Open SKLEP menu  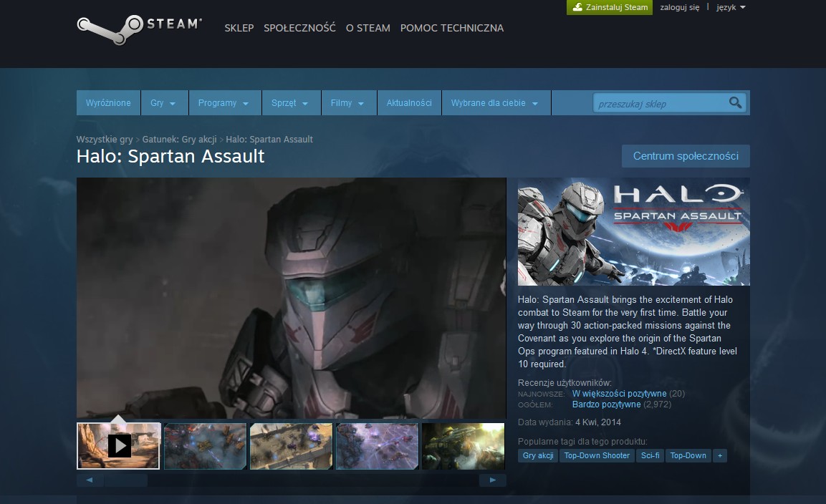pyautogui.click(x=239, y=28)
